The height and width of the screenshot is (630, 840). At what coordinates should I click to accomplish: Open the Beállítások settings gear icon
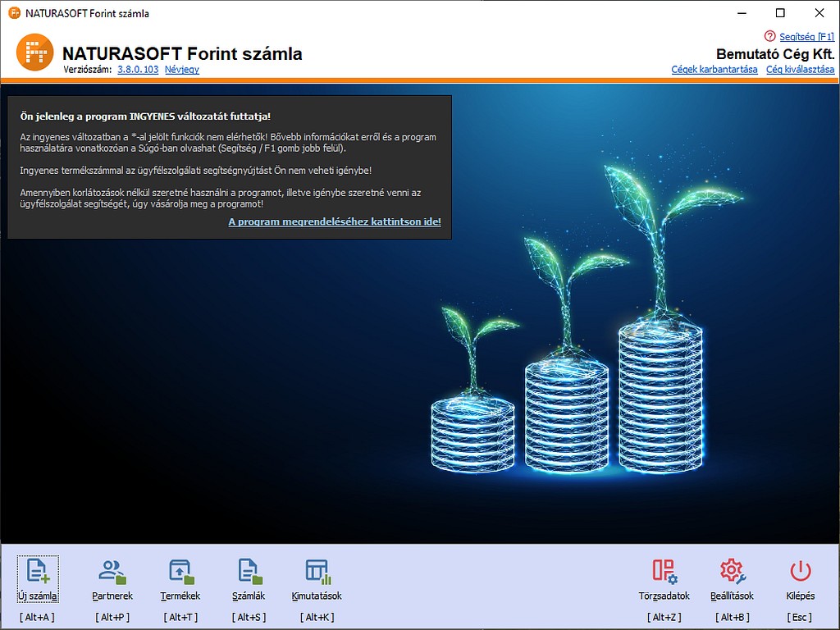click(x=732, y=571)
